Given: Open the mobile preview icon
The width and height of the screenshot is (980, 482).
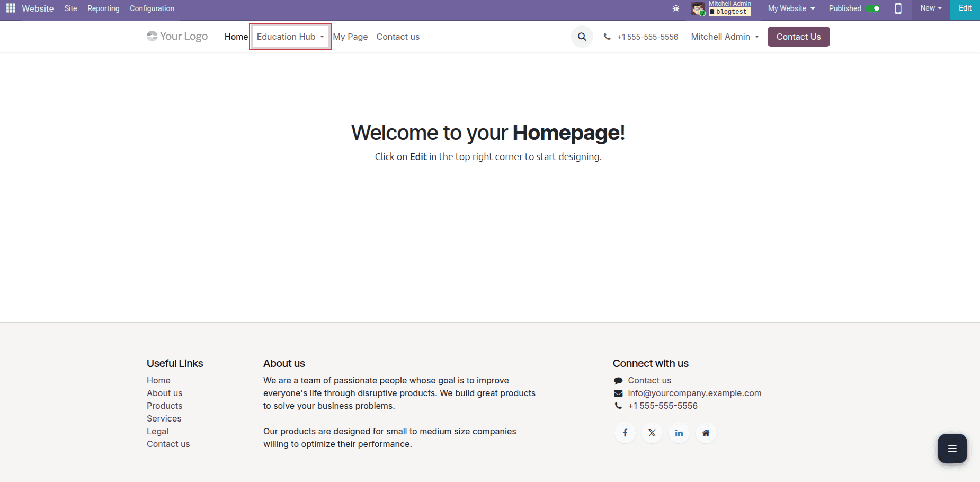Looking at the screenshot, I should tap(898, 8).
